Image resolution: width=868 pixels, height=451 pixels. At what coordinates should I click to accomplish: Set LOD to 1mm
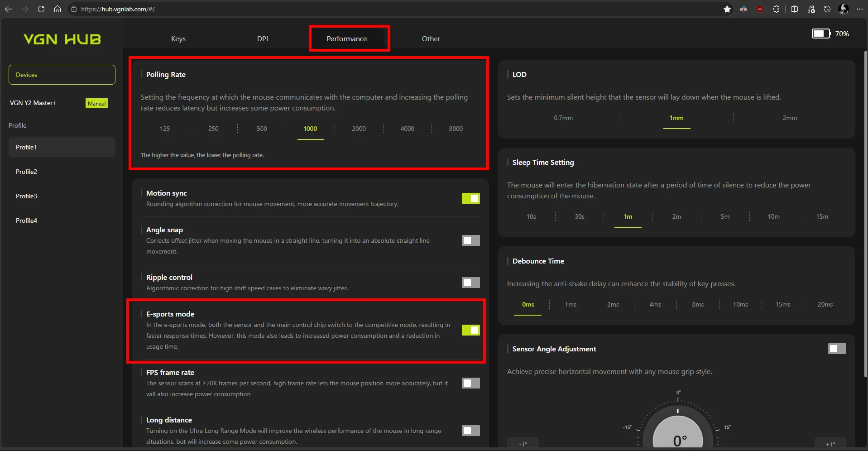pos(676,118)
